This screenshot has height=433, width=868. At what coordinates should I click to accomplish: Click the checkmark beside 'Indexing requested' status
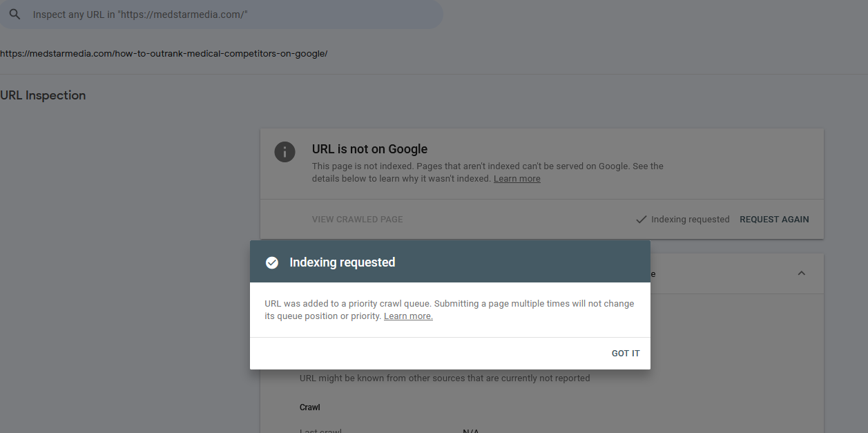641,220
